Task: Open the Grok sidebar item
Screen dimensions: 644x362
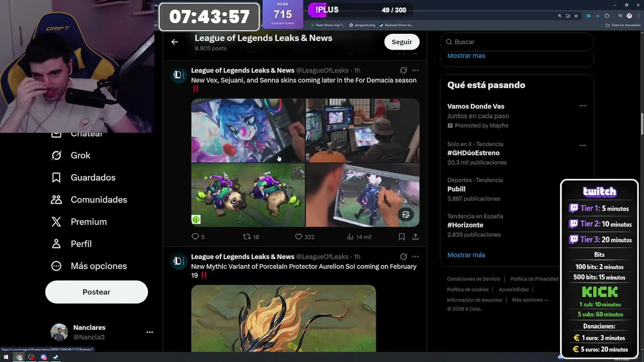Action: pos(71,155)
